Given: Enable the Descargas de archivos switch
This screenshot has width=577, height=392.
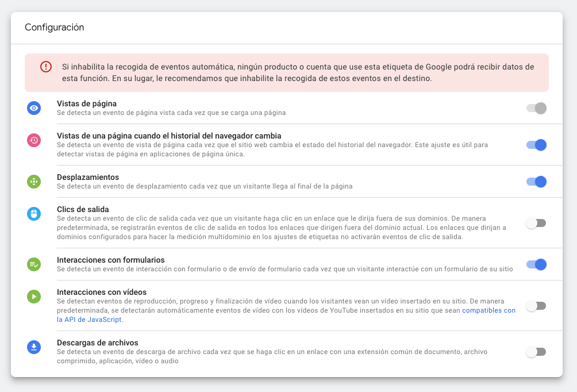Looking at the screenshot, I should pyautogui.click(x=536, y=352).
